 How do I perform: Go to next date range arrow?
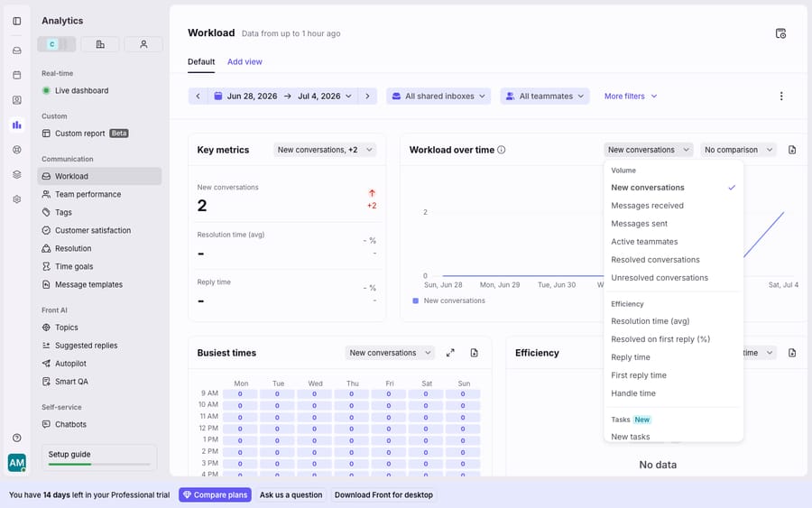tap(368, 97)
